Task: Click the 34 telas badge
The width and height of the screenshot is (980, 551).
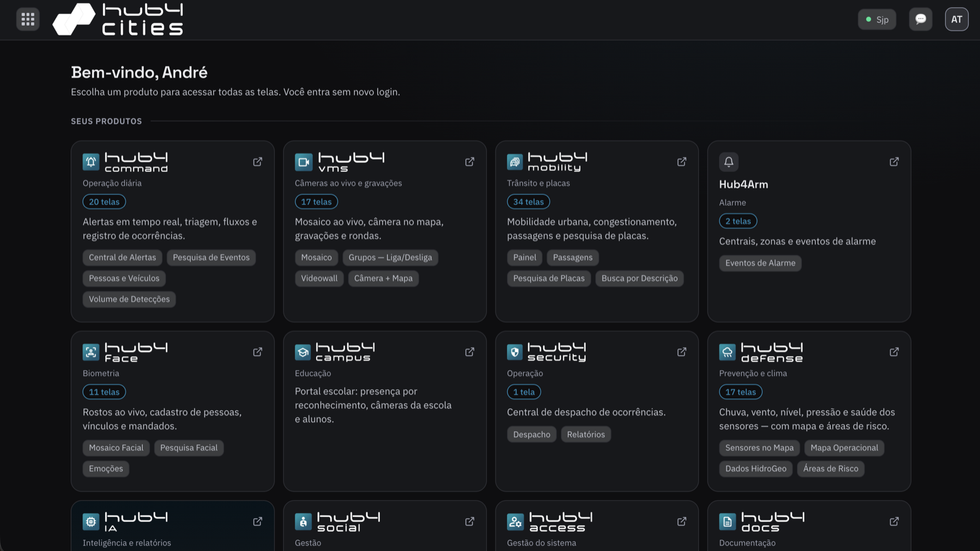Action: 529,202
